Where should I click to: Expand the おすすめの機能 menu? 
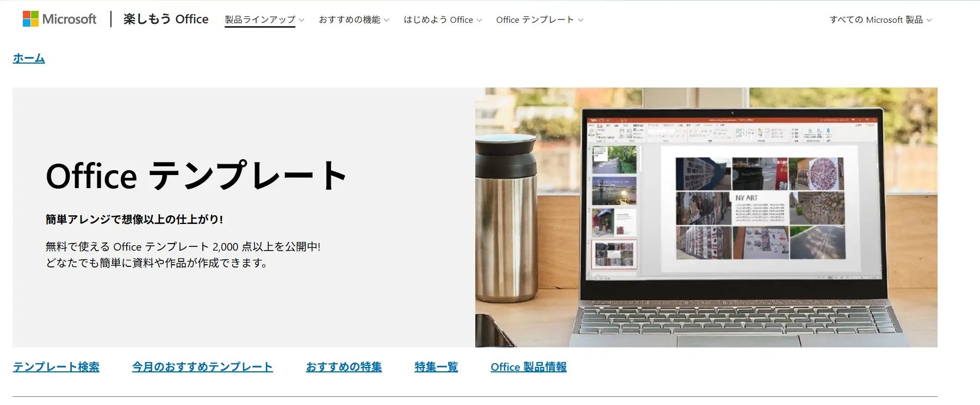coord(354,20)
